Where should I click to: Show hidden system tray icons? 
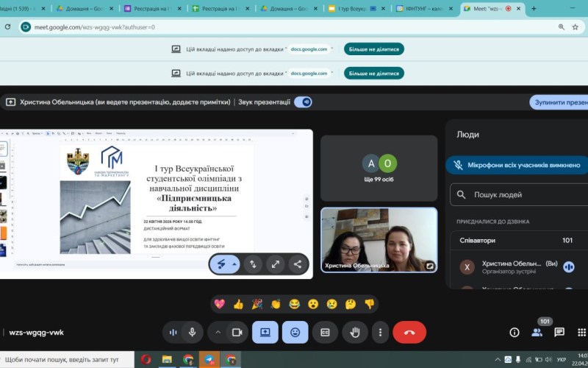[x=498, y=360]
